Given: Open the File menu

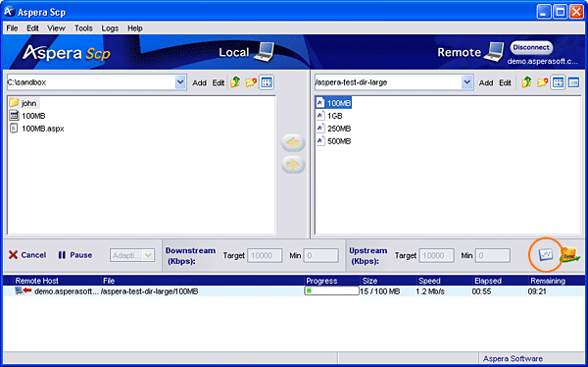Looking at the screenshot, I should pyautogui.click(x=12, y=28).
